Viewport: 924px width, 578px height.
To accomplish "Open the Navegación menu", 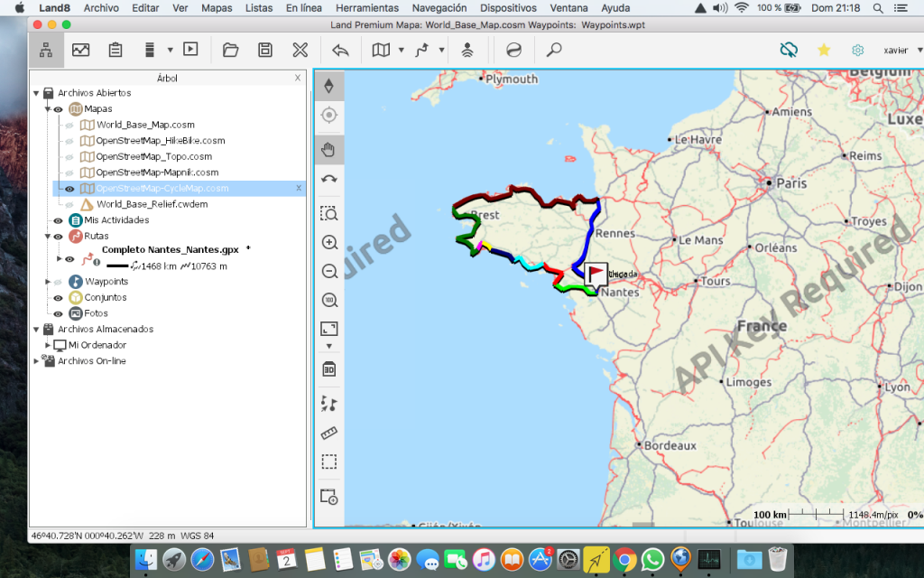I will click(439, 8).
